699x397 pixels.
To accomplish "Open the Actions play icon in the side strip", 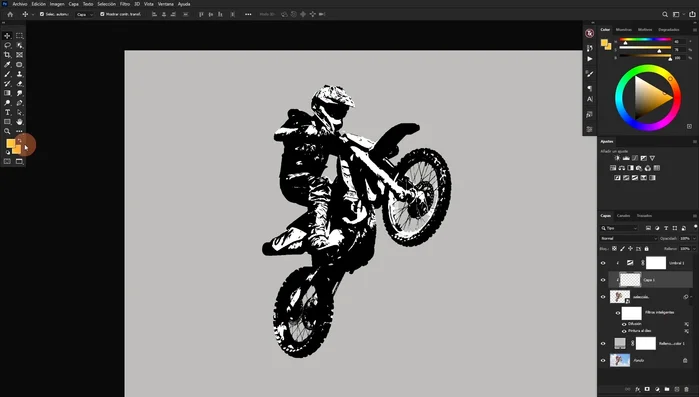I will [590, 59].
